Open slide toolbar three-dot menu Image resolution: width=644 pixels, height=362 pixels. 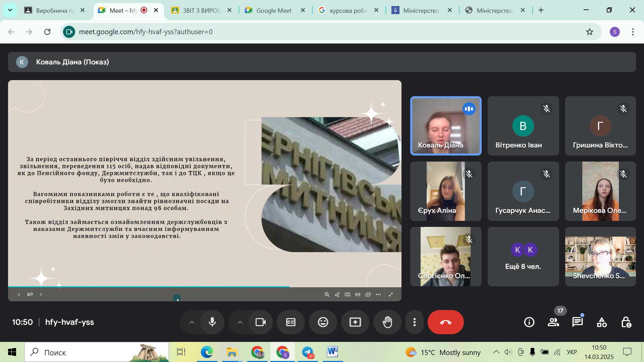(x=378, y=295)
